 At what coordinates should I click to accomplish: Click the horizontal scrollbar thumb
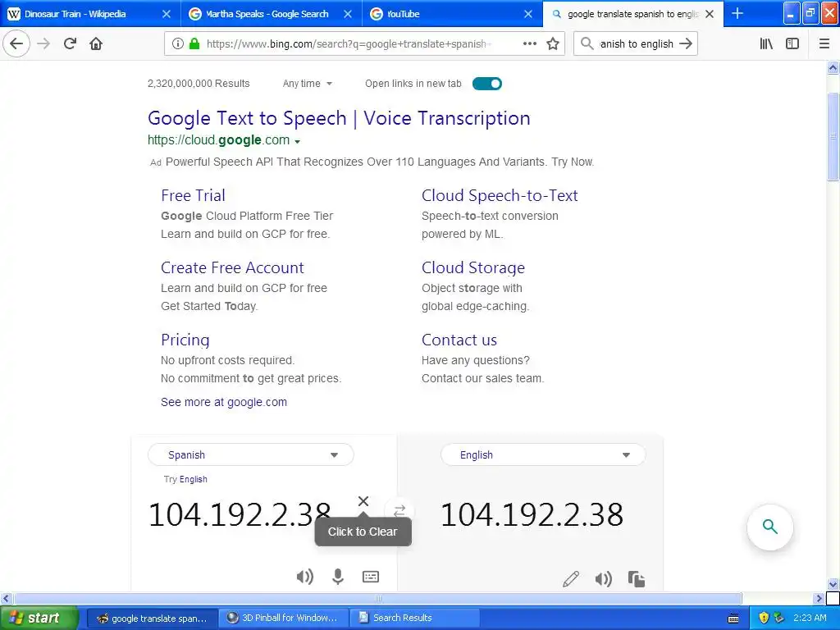[377, 598]
